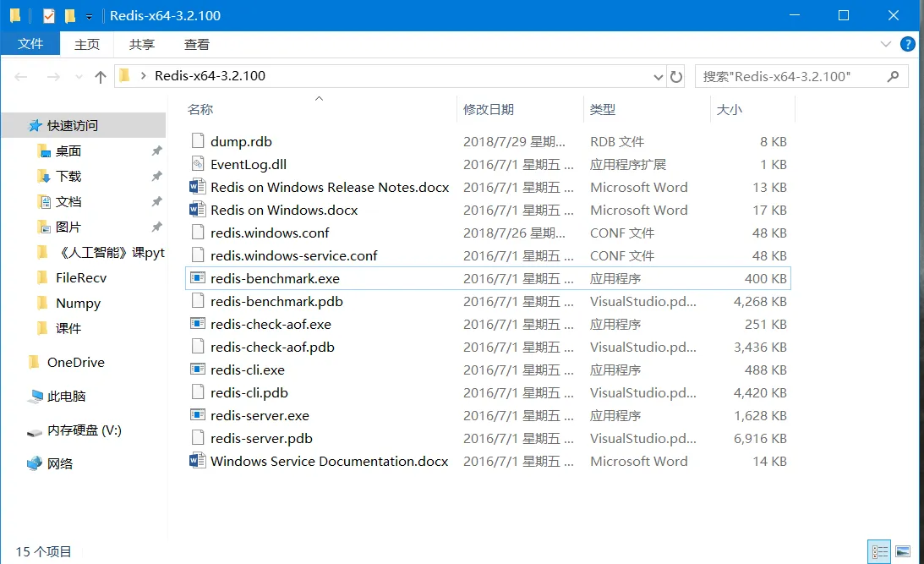The image size is (924, 564).
Task: Click the New folder quick-access icon
Action: click(70, 16)
